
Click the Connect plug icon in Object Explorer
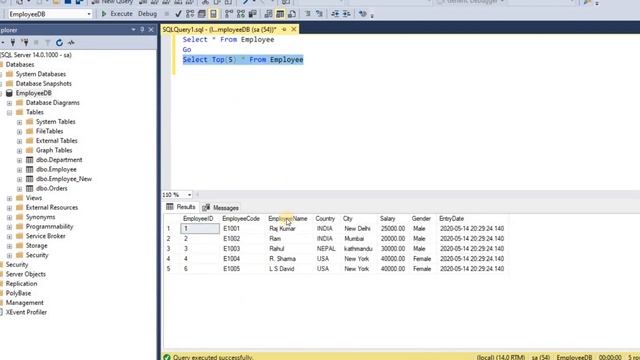(x=13, y=42)
